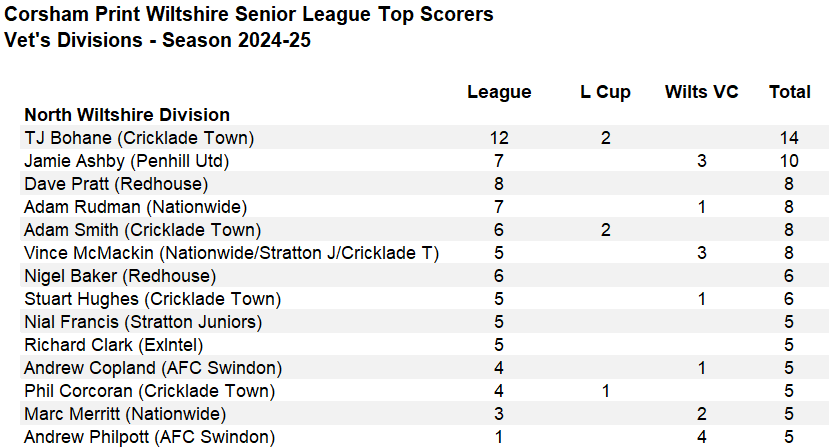Screen dimensions: 829x448
Task: Click TJ Bohane's total of 14
Action: (789, 138)
